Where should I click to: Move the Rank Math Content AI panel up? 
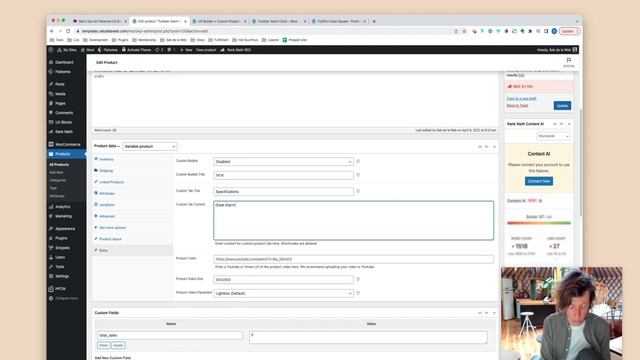tap(555, 124)
